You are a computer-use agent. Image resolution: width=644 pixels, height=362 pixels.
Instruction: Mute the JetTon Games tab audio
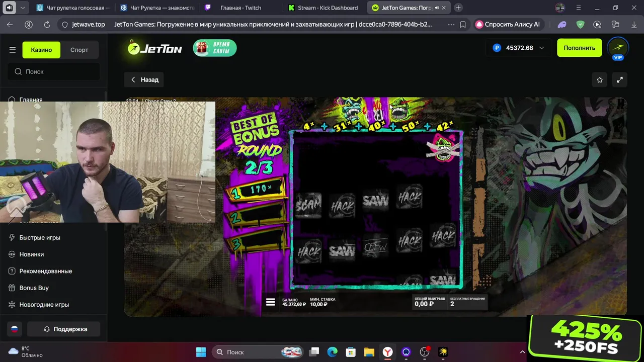[436, 8]
